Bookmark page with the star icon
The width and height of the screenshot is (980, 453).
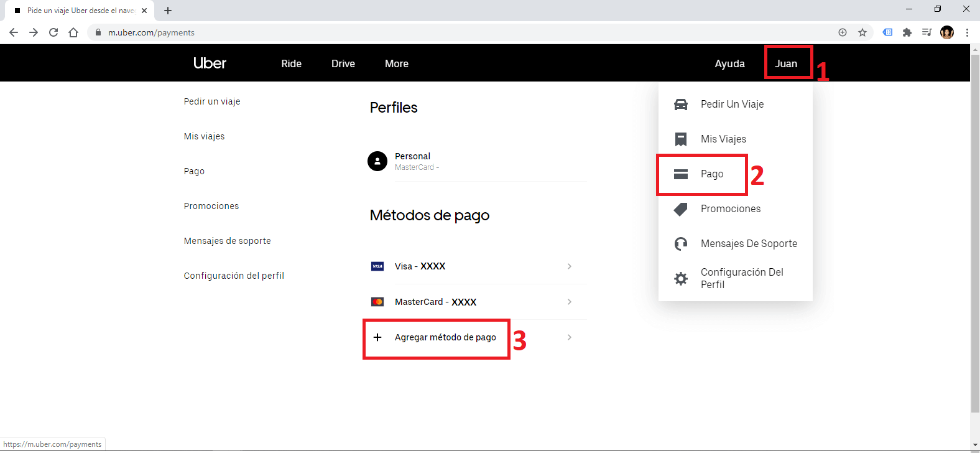(862, 32)
